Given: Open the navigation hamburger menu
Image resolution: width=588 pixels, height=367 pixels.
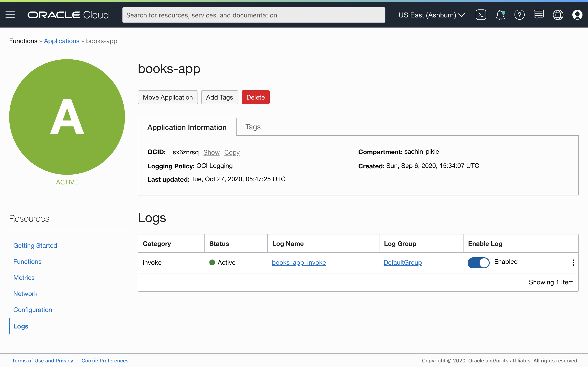Looking at the screenshot, I should pyautogui.click(x=10, y=14).
